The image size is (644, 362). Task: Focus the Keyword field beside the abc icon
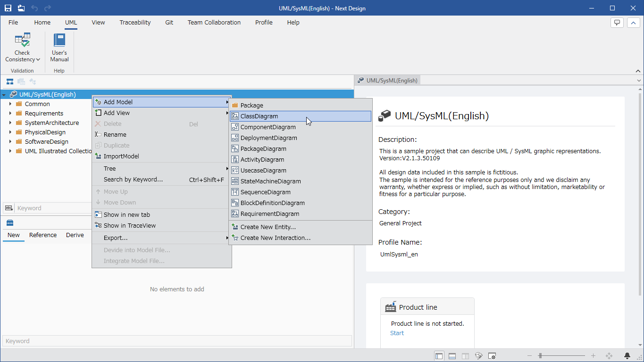(x=53, y=208)
